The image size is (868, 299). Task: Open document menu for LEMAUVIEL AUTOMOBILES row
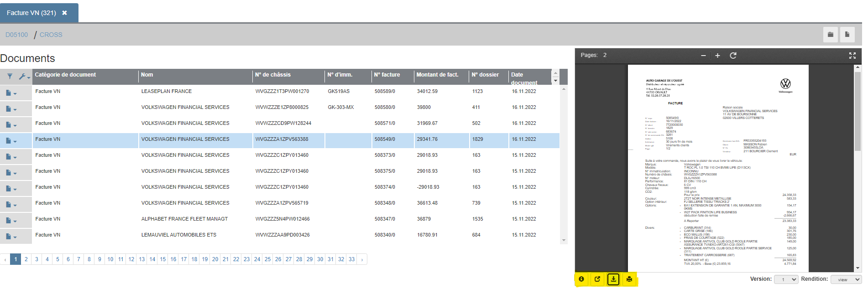coord(11,237)
